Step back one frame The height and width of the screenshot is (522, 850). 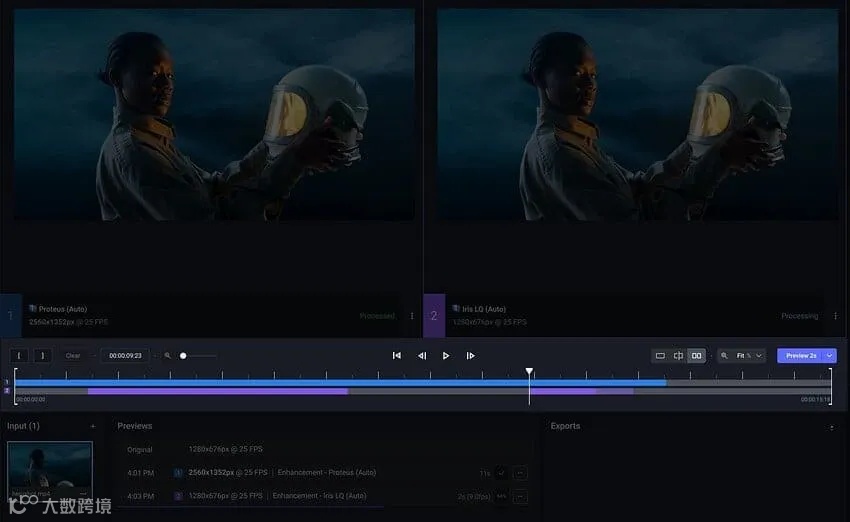(422, 356)
